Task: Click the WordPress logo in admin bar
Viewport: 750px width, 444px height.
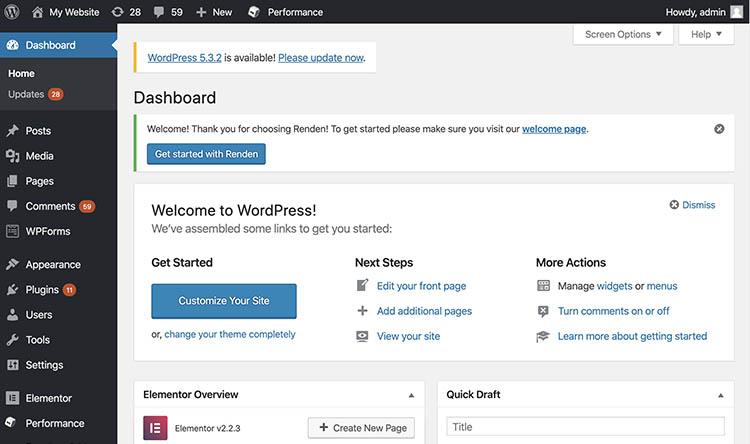Action: [x=12, y=12]
